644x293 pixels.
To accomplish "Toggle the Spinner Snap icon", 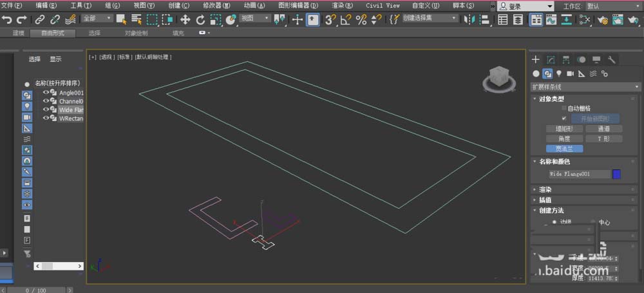I will click(376, 19).
